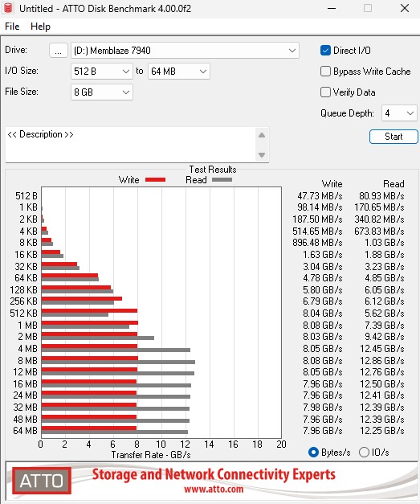Click the 12.86 GB/s read value

point(381,361)
